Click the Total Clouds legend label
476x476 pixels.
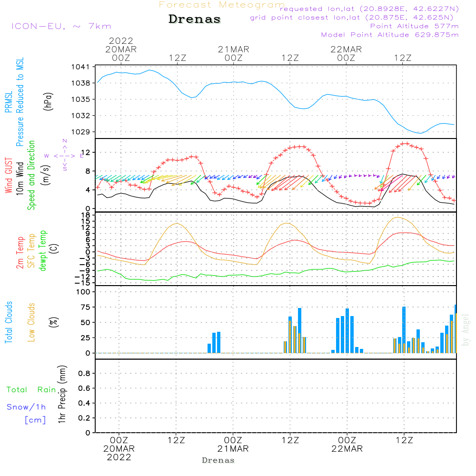9,322
